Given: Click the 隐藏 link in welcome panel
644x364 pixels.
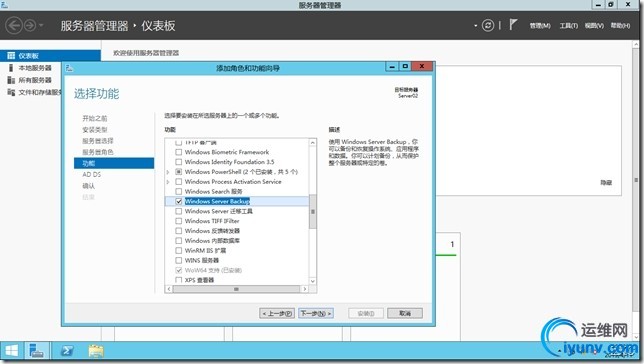Looking at the screenshot, I should (x=606, y=183).
